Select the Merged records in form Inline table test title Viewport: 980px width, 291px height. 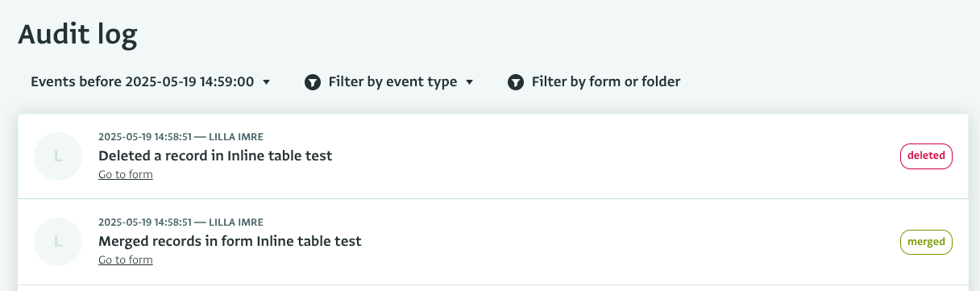tap(230, 241)
